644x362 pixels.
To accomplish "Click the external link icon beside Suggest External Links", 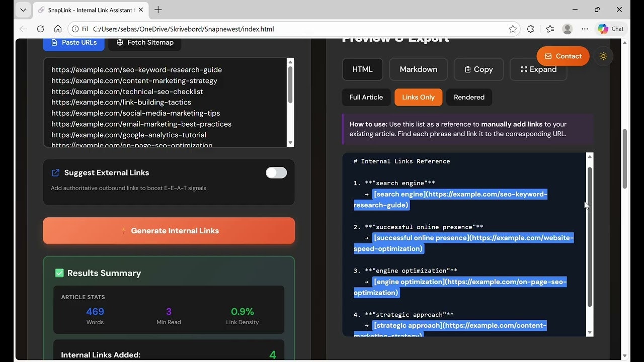I will pyautogui.click(x=56, y=172).
